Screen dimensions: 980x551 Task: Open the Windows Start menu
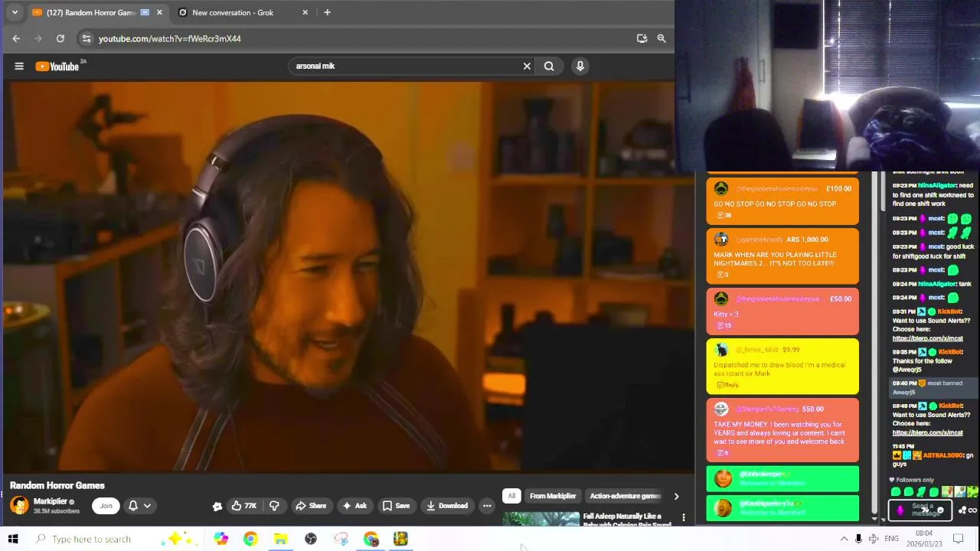tap(13, 539)
